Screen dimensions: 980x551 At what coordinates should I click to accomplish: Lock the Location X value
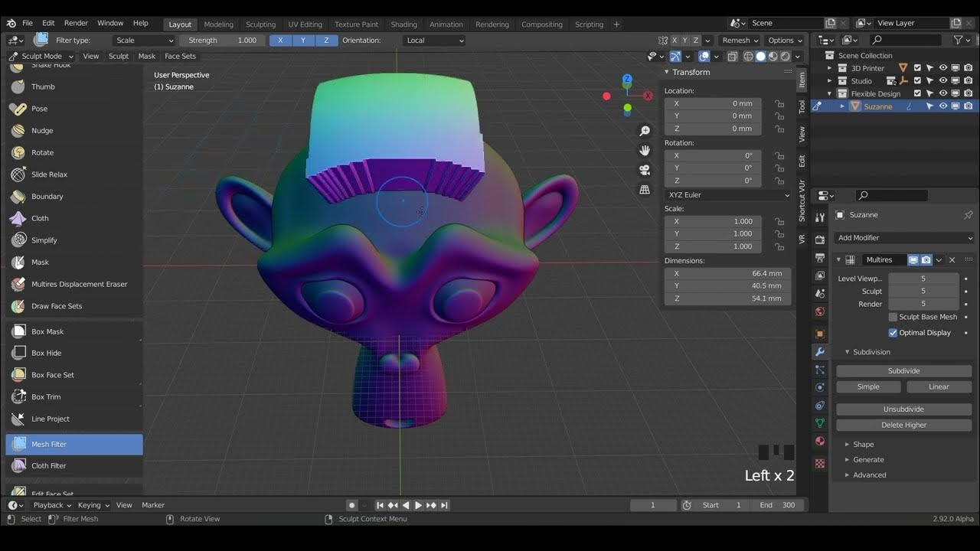tap(779, 103)
